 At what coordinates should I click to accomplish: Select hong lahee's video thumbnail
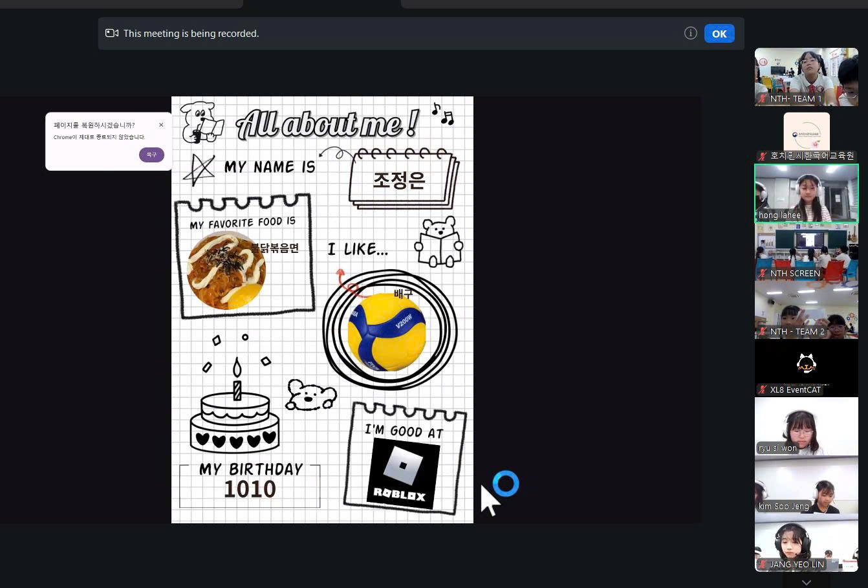[807, 192]
